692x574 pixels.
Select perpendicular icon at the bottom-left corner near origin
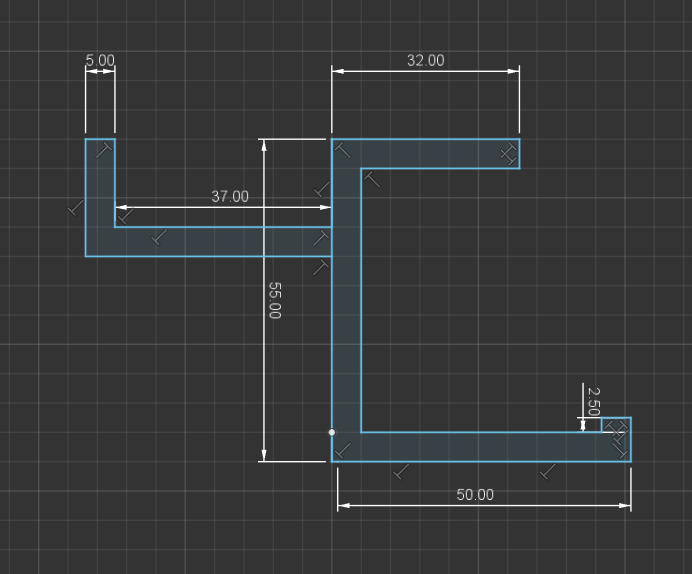click(x=342, y=450)
